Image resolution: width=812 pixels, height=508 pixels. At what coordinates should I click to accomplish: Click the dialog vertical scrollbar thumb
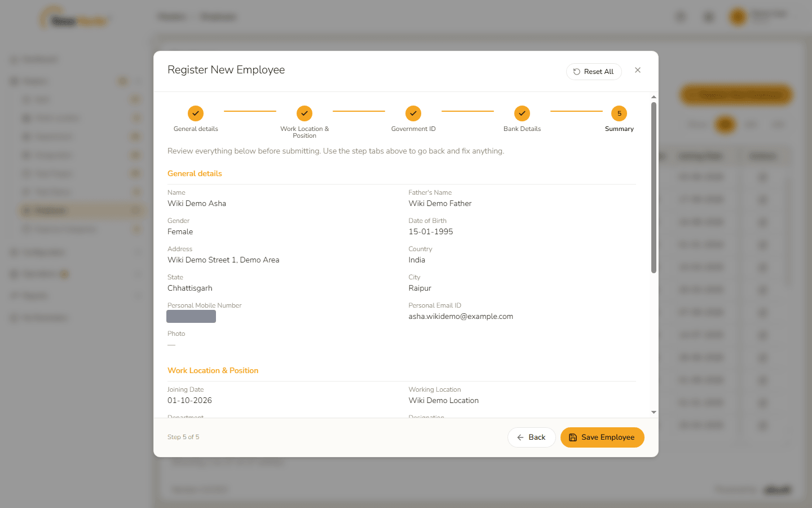654,187
